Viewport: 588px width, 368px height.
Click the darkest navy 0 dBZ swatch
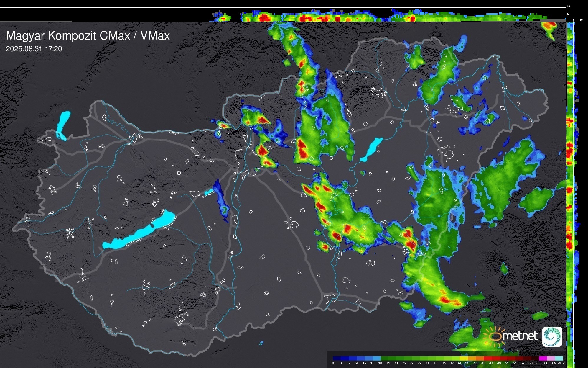337,358
